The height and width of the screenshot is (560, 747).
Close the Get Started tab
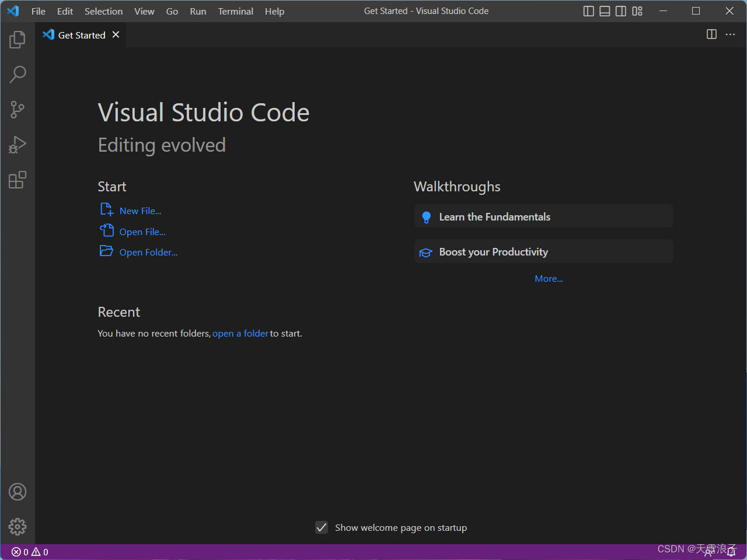pos(116,34)
